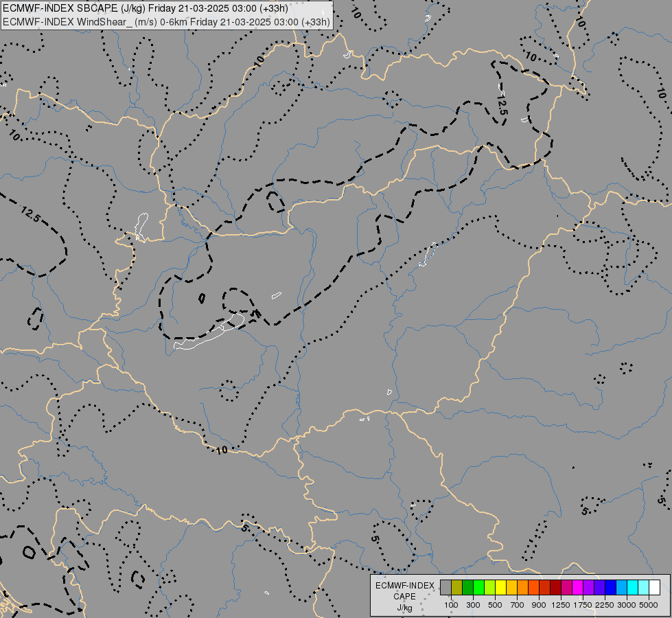Click the olive swatch in the CAPE legend

coord(457,587)
